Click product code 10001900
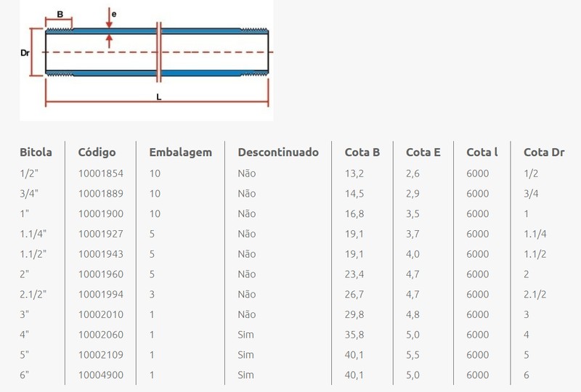Screen dimensions: 581x392 (x=100, y=214)
